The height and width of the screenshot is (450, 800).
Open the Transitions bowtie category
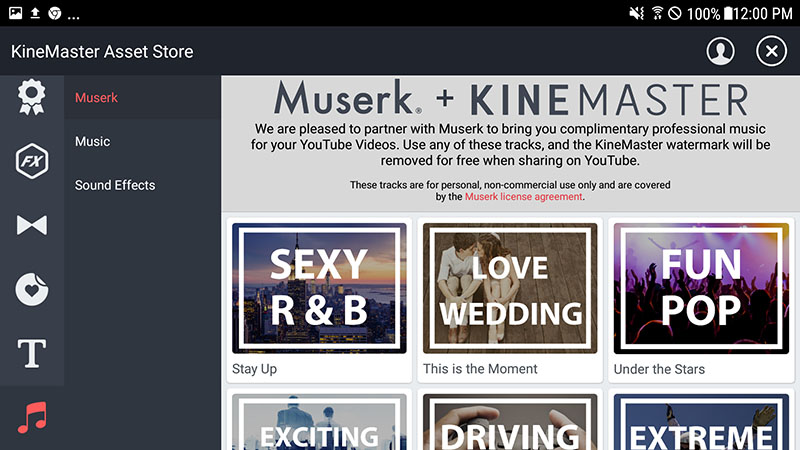point(32,225)
